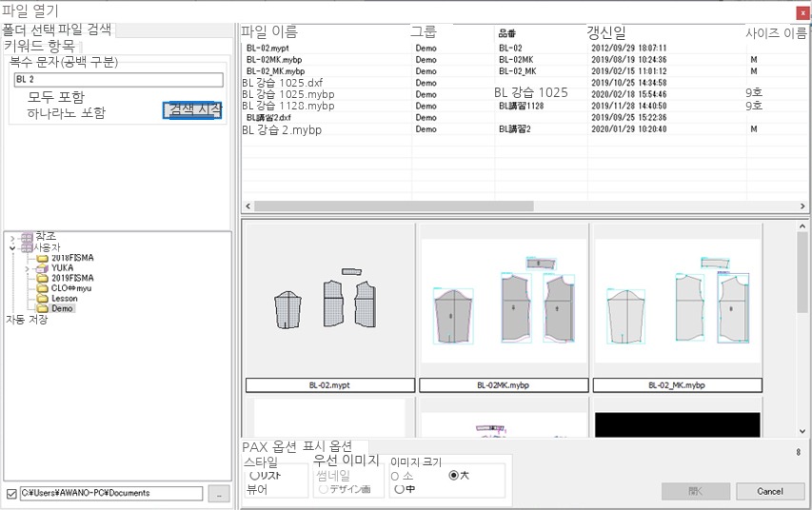Image resolution: width=812 pixels, height=510 pixels.
Task: Select the 썸네일 priority image option
Action: 333,476
